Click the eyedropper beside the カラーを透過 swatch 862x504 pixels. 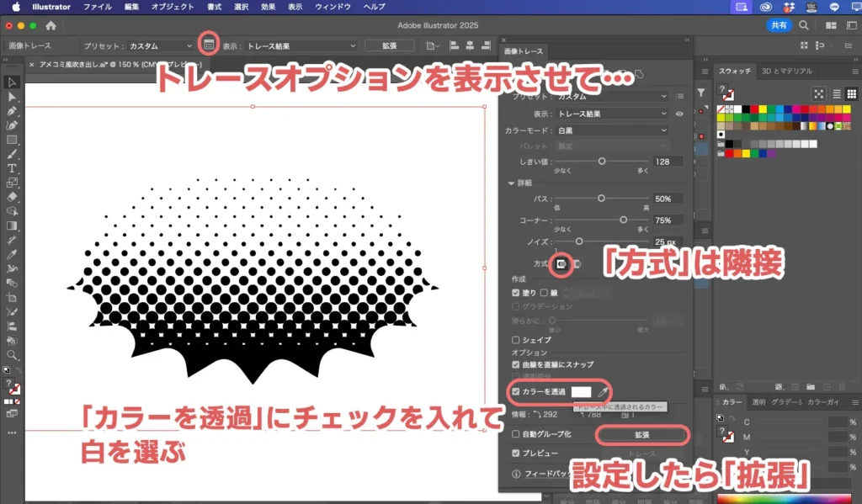pos(602,392)
